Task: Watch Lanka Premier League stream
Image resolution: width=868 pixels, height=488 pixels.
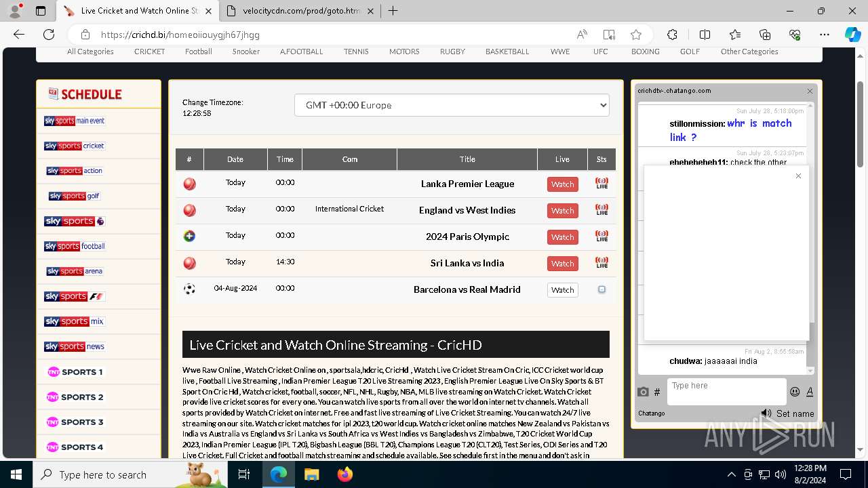Action: coord(562,184)
